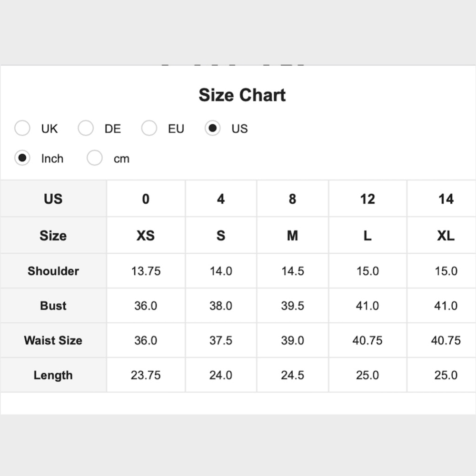Click the XS size column cell
Viewport: 476px width, 476px height.
pos(146,236)
